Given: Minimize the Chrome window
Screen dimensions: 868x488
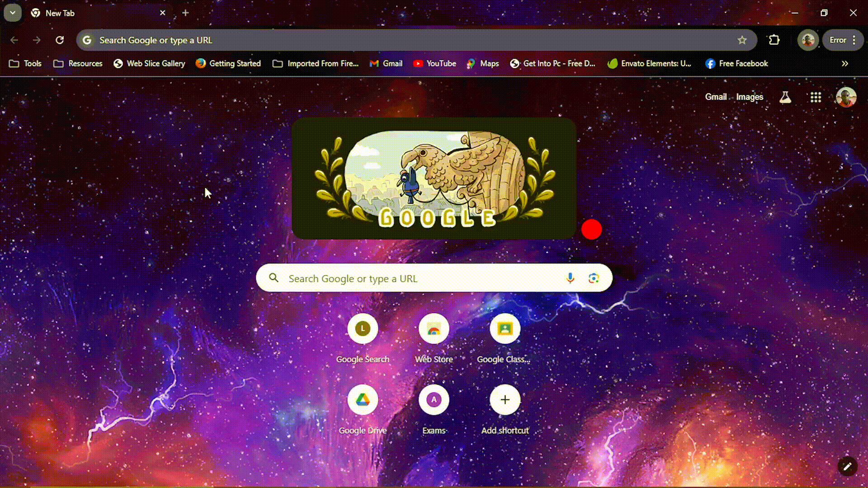Looking at the screenshot, I should (x=795, y=13).
